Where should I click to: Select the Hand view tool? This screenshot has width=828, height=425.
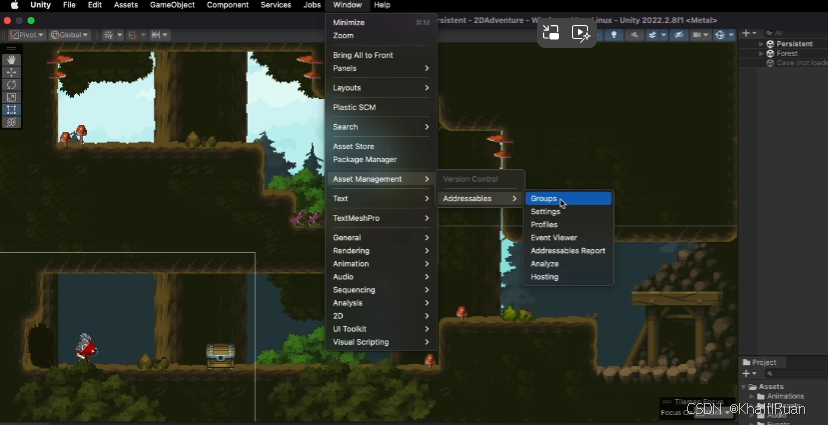coord(11,60)
